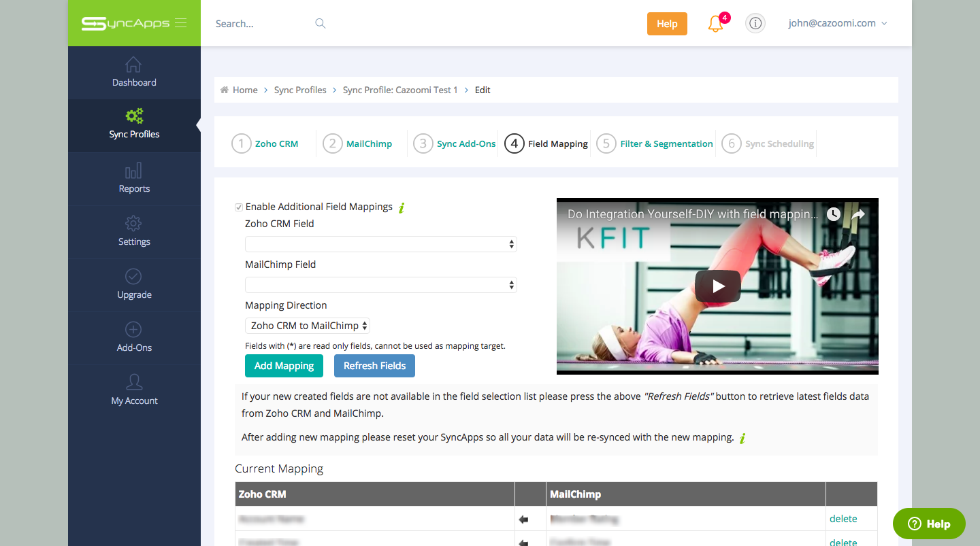Open the Zoho CRM Field dropdown
Viewport: 980px width, 546px height.
(x=381, y=244)
